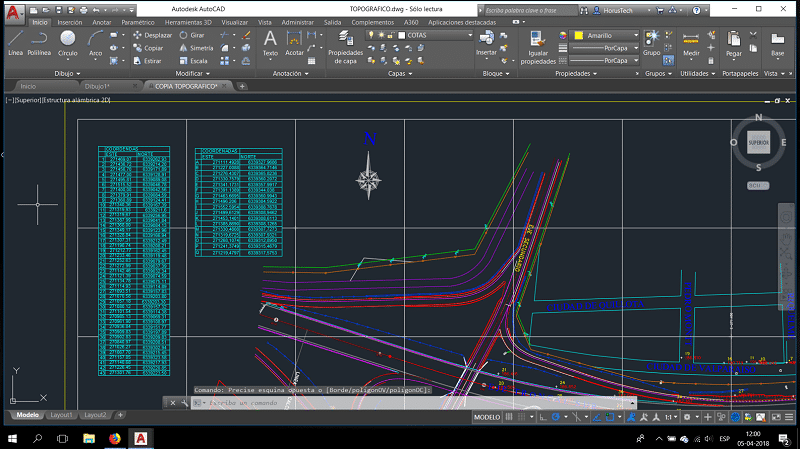Toggle isometric drafting in status bar
The image size is (800, 449).
[x=576, y=417]
